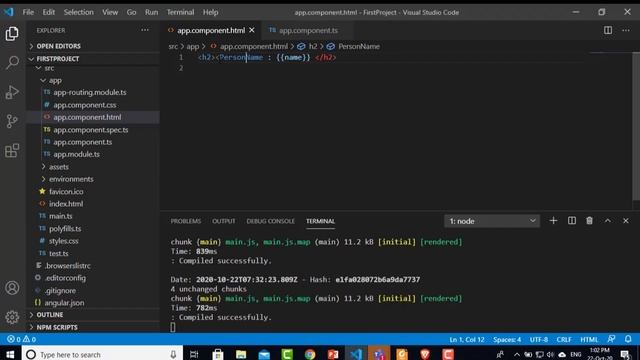Click the Ln 1, Col 12 status item

tap(467, 339)
